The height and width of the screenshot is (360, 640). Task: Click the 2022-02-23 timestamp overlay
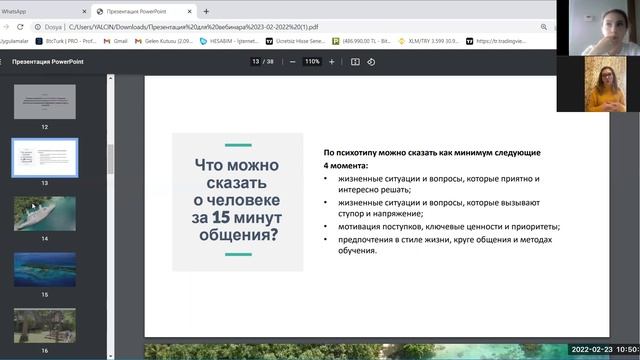[604, 349]
